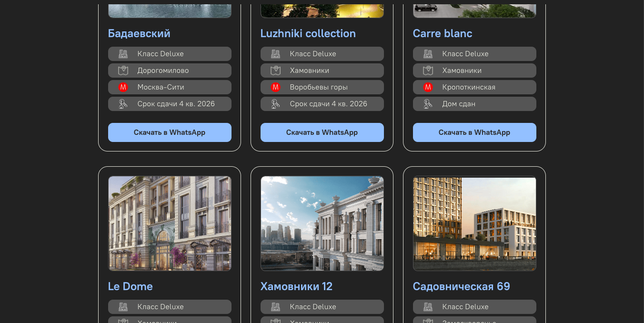This screenshot has width=644, height=323.
Task: Click Скачать в WhatsApp under Бадаевский
Action: 170,132
